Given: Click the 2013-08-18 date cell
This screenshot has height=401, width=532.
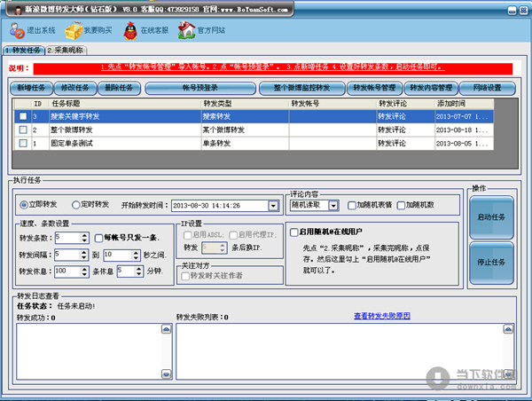Looking at the screenshot, I should pos(462,130).
